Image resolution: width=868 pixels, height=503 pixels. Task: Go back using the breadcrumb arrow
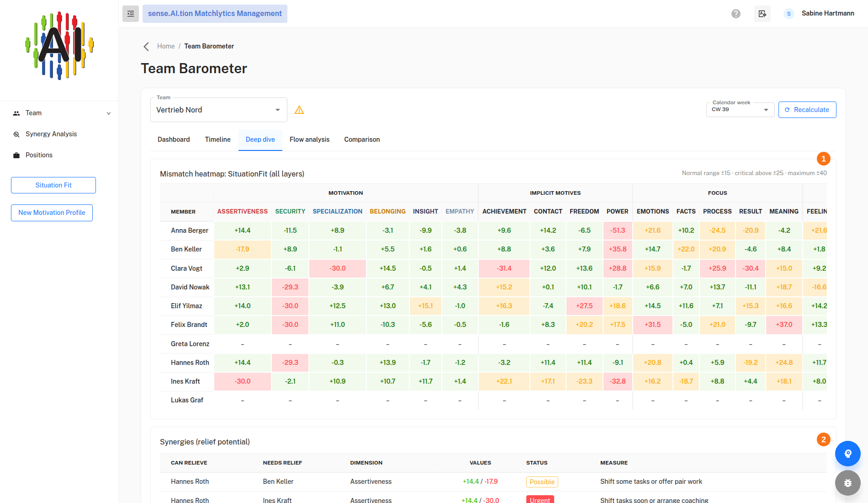coord(146,46)
